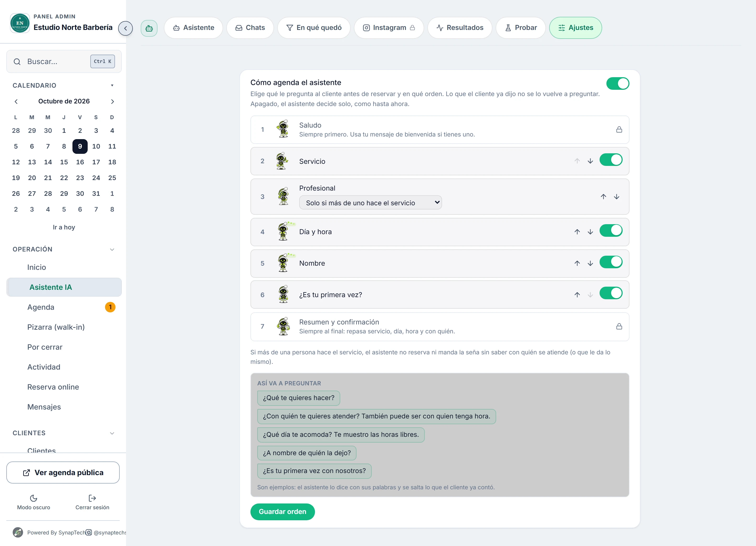Move ¿Es tu primera vez? step up
The width and height of the screenshot is (756, 546).
point(577,295)
